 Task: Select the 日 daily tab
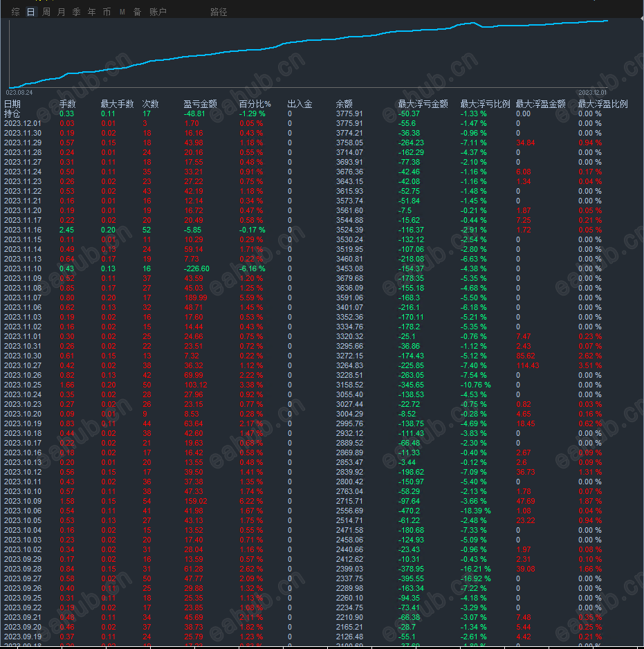[30, 12]
